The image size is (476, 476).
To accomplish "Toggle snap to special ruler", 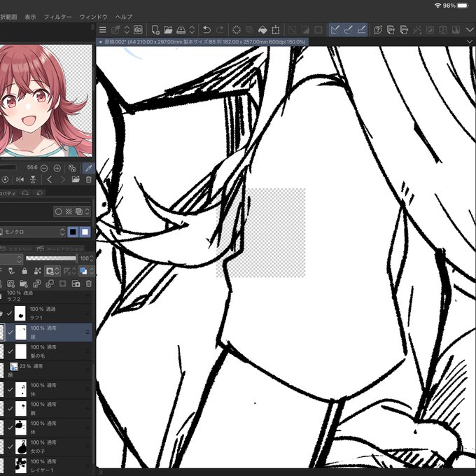I will pyautogui.click(x=348, y=29).
